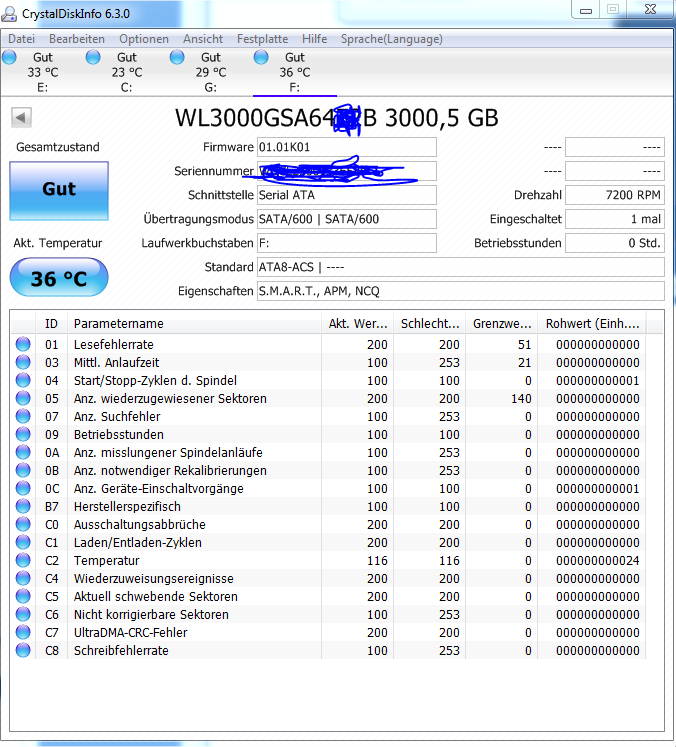Select the status orb for drive C:
This screenshot has height=747, width=676.
93,58
